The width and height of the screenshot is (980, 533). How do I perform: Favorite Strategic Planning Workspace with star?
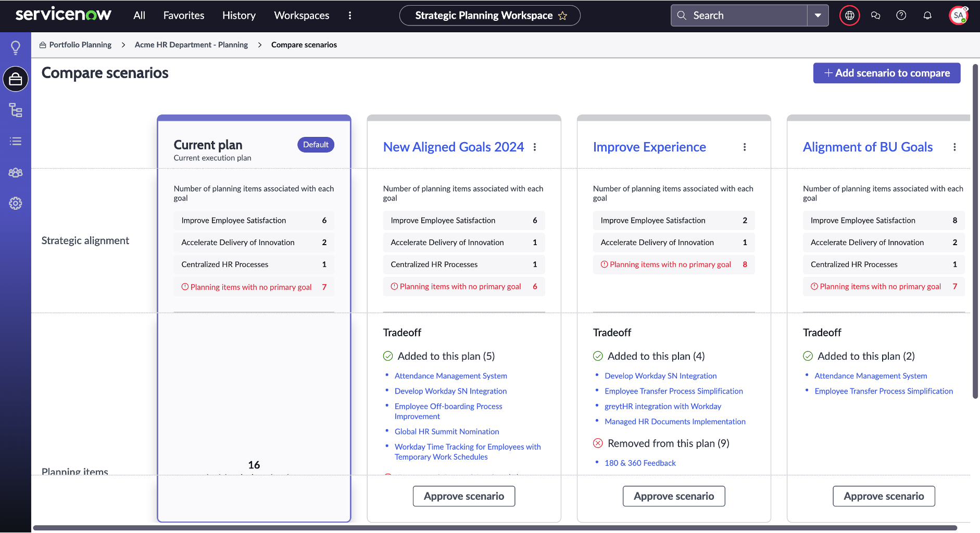click(x=562, y=16)
